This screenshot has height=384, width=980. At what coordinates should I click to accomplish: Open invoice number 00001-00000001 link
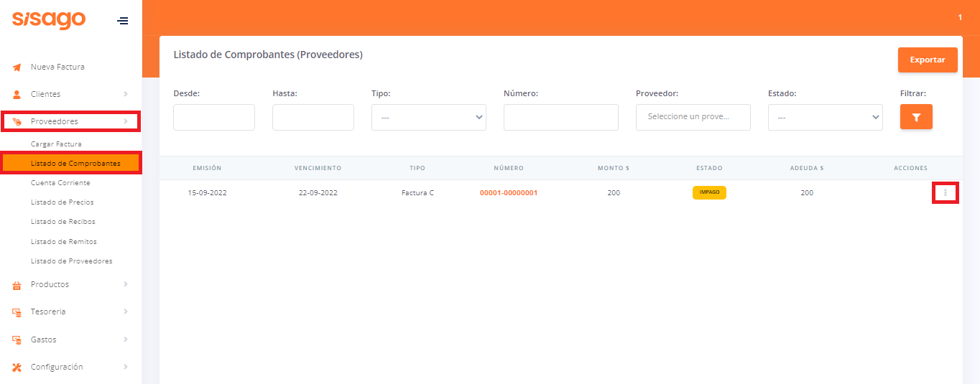pyautogui.click(x=509, y=193)
